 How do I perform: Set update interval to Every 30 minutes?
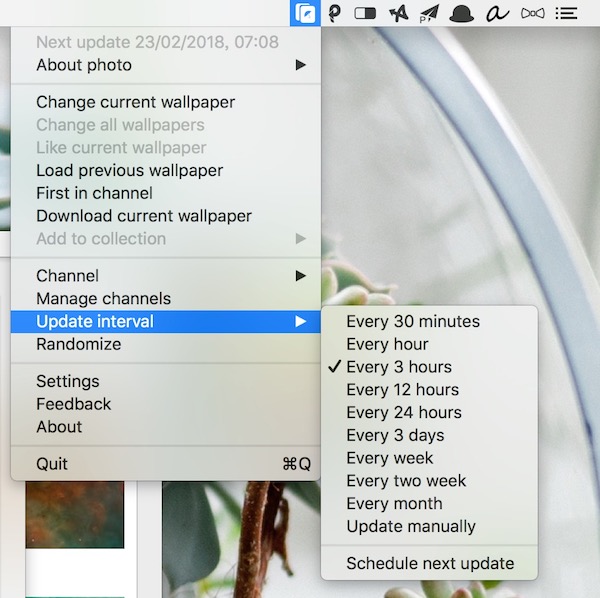tap(412, 321)
